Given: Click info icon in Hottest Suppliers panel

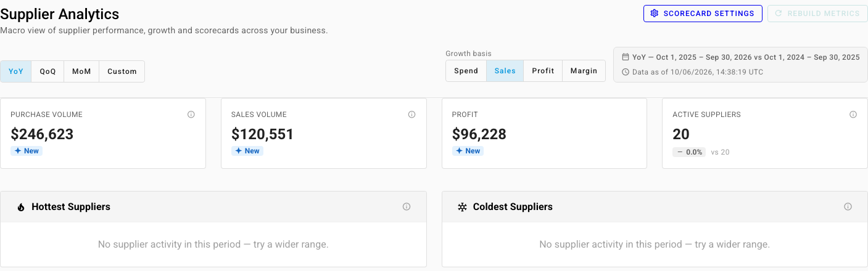Looking at the screenshot, I should click(x=407, y=207).
